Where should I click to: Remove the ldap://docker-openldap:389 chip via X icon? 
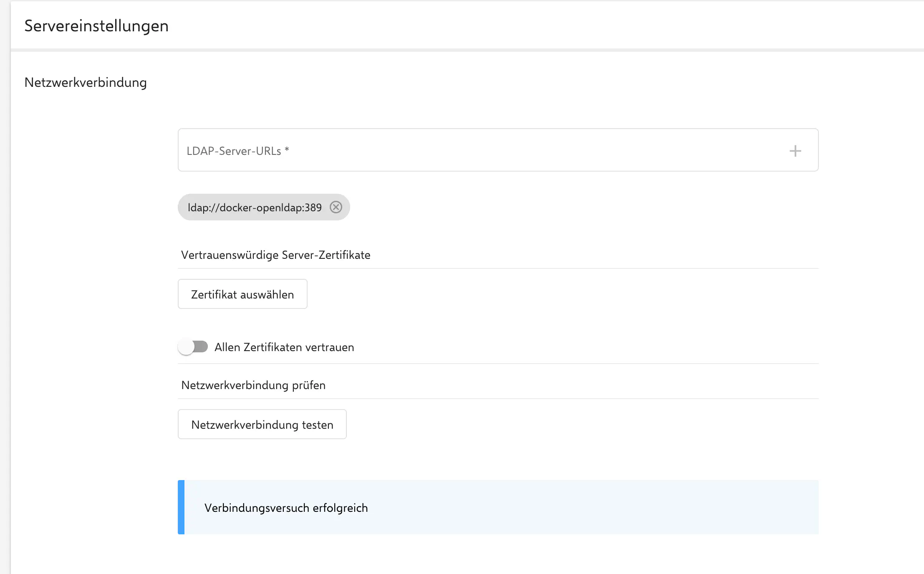pyautogui.click(x=336, y=207)
